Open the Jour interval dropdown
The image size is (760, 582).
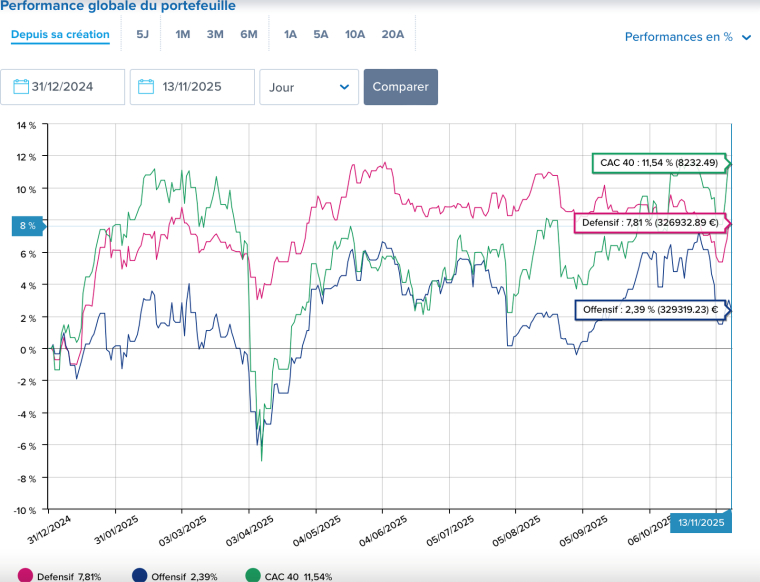[x=308, y=87]
